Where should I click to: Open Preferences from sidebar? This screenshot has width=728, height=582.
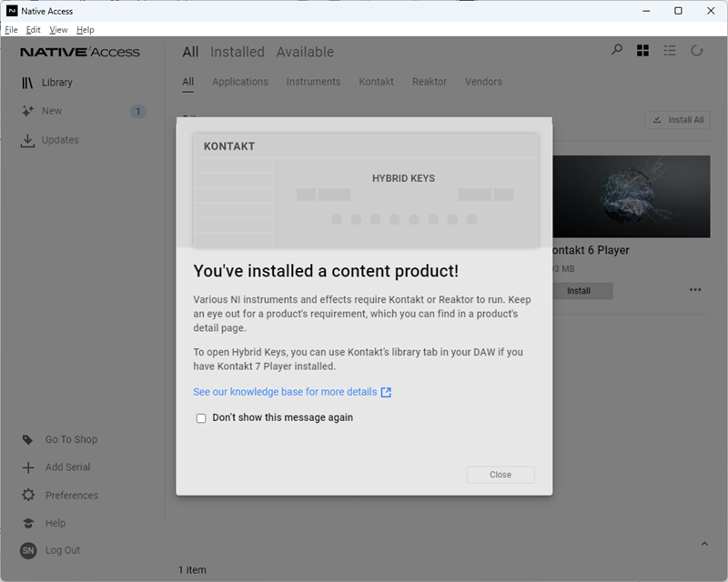click(72, 496)
